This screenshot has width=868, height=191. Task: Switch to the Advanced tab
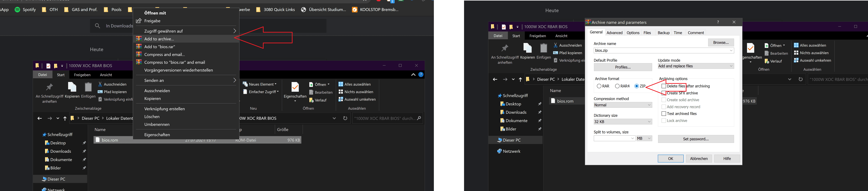click(x=614, y=33)
